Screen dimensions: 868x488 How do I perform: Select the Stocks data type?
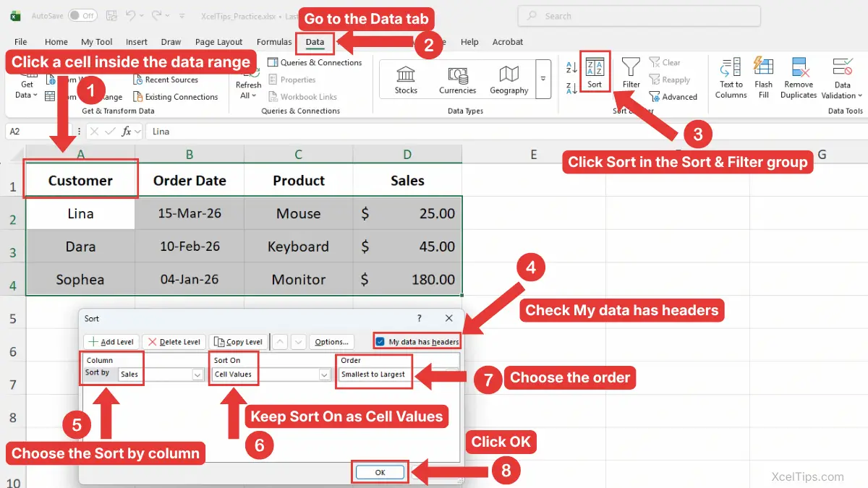(406, 80)
